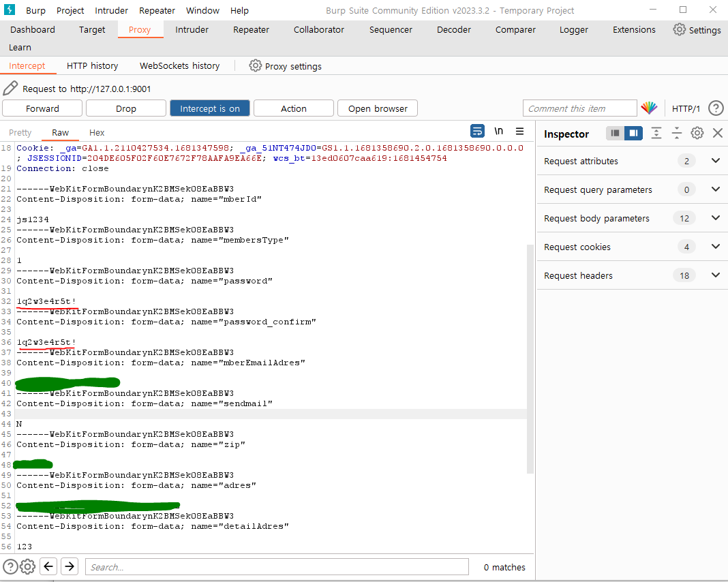Click the HTTP/1 protocol label

coord(686,108)
